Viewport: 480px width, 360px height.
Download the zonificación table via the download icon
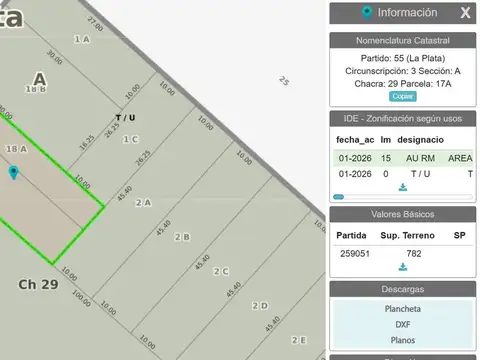(403, 187)
